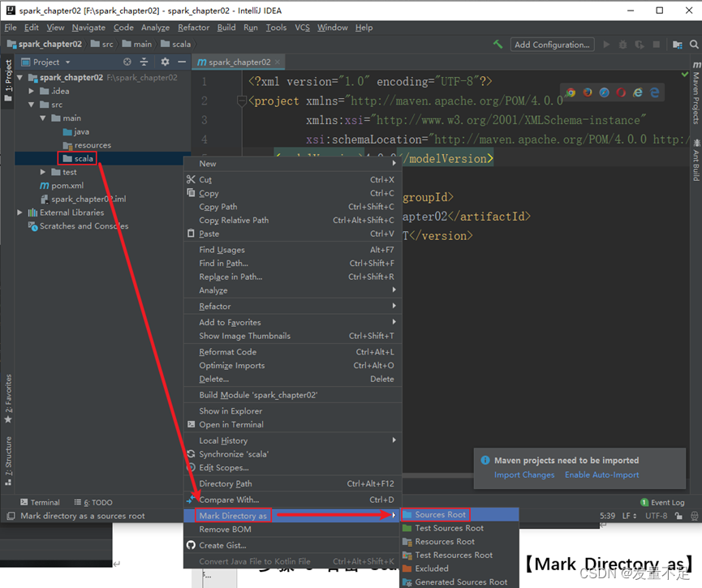The image size is (702, 588).
Task: Click the main breadcrumb in navigation bar
Action: pyautogui.click(x=137, y=44)
